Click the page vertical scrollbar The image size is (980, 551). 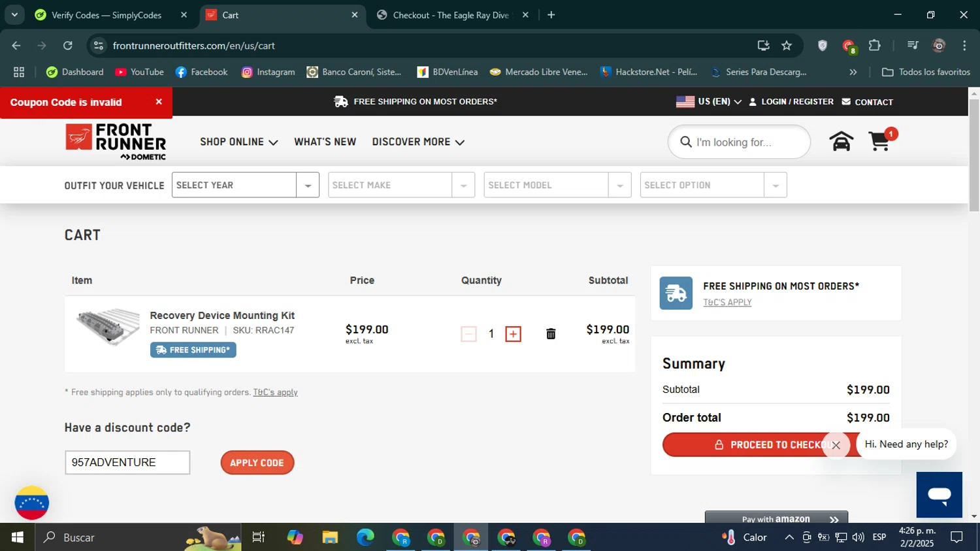974,155
